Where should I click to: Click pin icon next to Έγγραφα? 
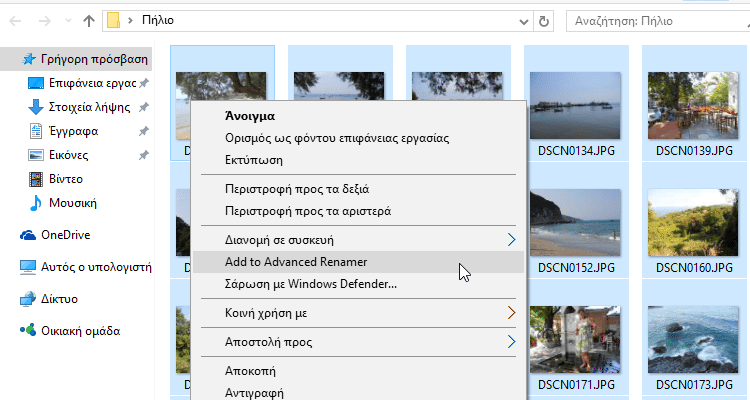point(143,132)
